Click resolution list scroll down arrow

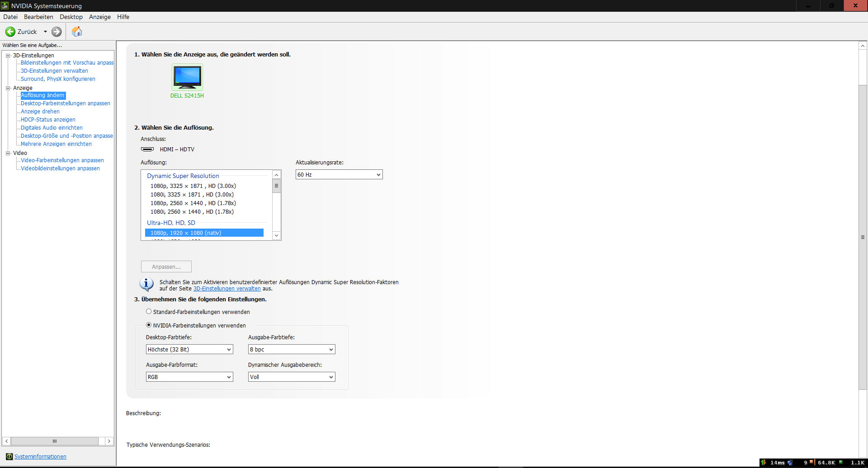pyautogui.click(x=277, y=235)
